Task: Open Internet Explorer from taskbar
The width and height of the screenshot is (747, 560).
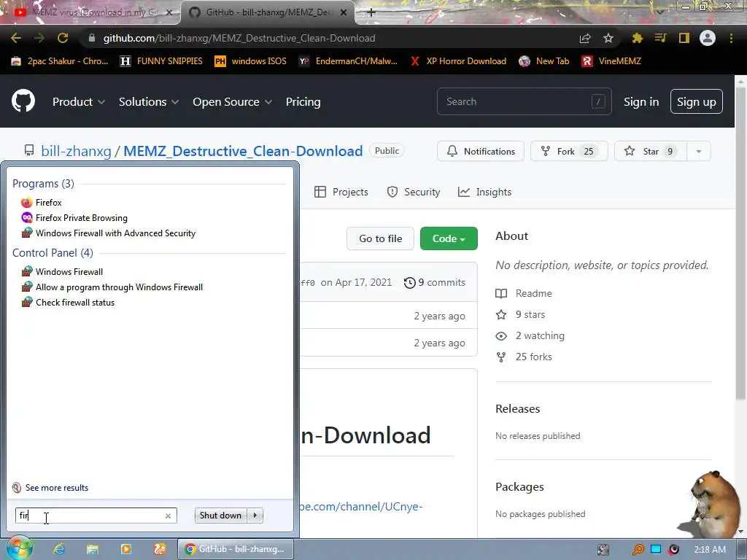Action: tap(59, 549)
